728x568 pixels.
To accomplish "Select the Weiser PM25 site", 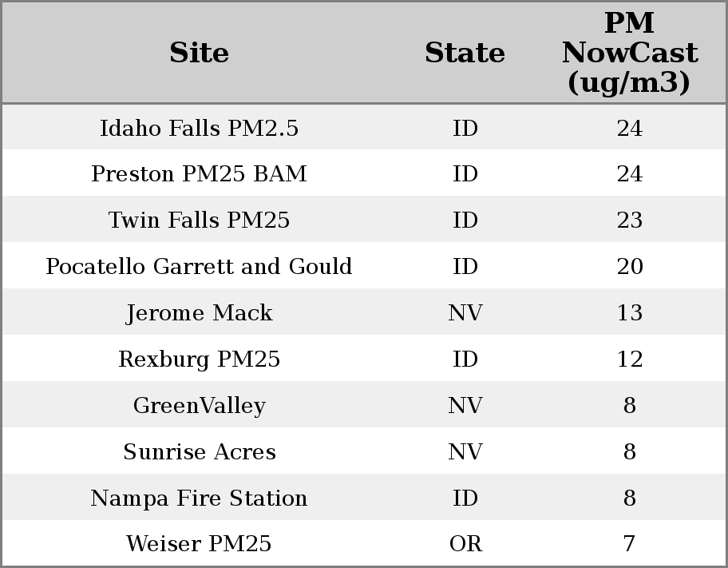I will 200,544.
